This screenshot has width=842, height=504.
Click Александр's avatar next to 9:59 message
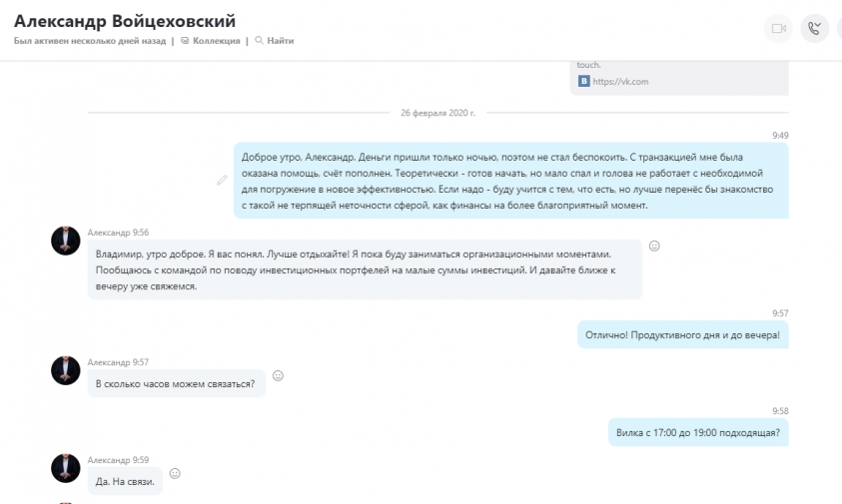tap(66, 468)
